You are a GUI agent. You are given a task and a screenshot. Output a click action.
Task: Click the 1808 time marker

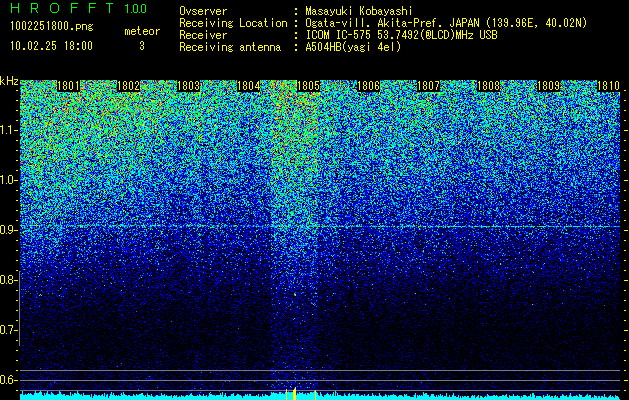coord(488,86)
